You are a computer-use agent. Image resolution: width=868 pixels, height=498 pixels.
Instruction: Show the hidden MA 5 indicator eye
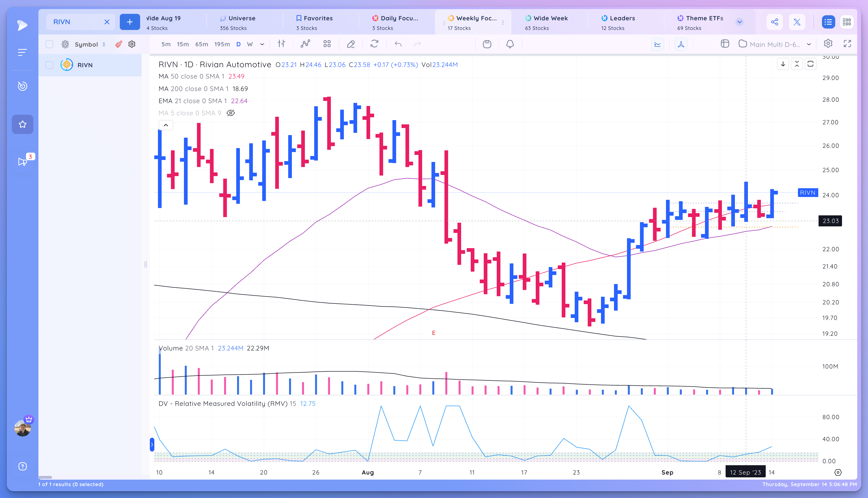pos(231,113)
